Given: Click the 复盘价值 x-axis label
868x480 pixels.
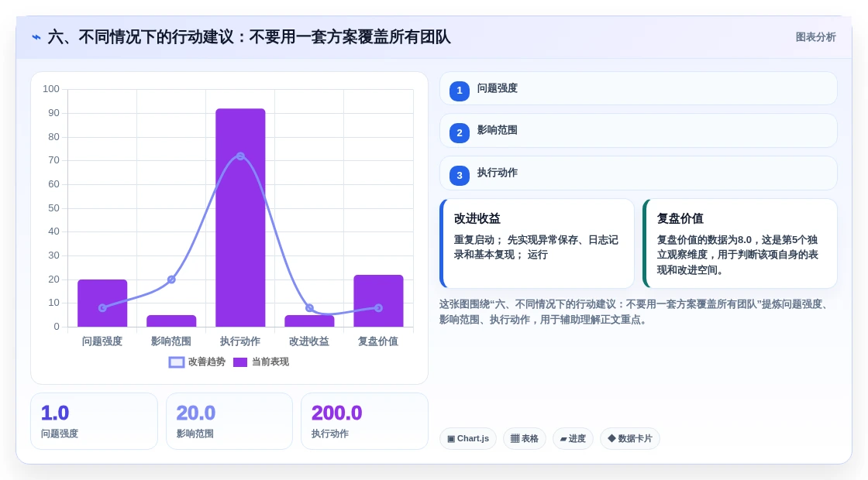Looking at the screenshot, I should click(379, 341).
